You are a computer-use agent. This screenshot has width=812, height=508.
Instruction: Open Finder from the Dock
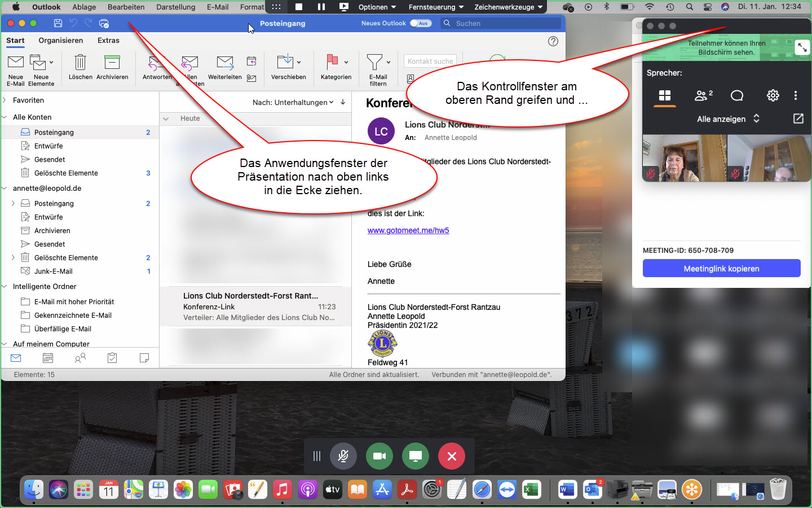pyautogui.click(x=34, y=489)
